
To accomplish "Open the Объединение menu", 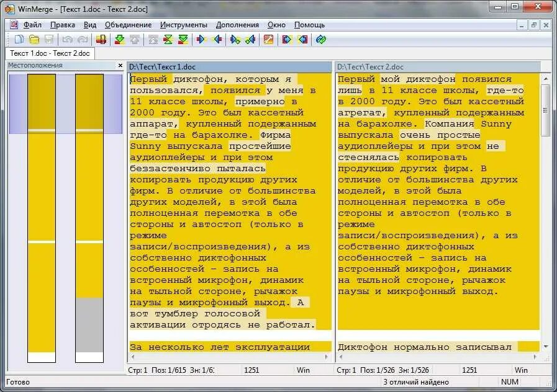I will pos(129,25).
